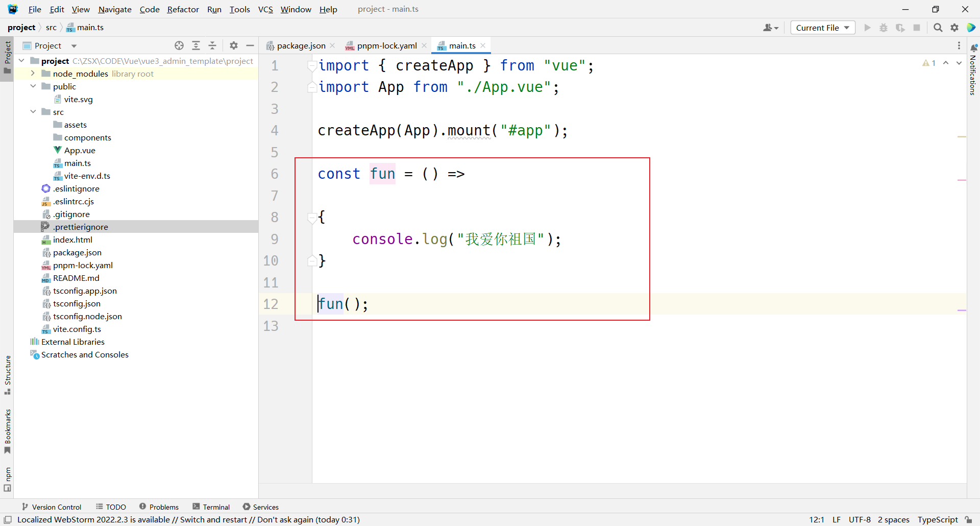
Task: Click the WebStorm update notification message
Action: click(x=188, y=519)
